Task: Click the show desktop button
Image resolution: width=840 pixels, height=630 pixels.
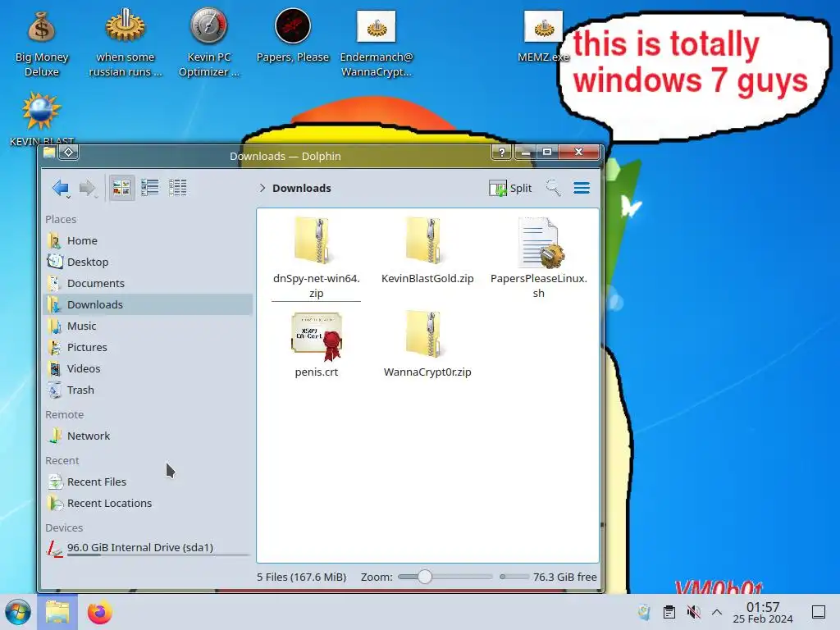Action: coord(819,612)
